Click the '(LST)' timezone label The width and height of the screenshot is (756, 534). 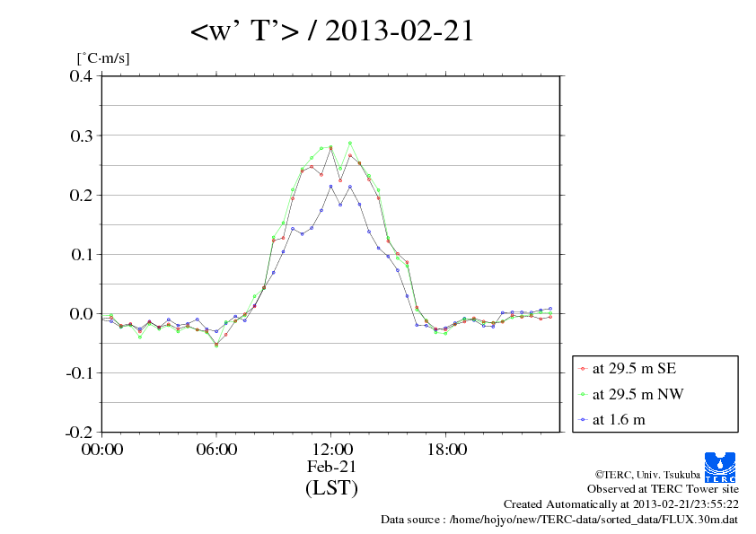point(331,487)
